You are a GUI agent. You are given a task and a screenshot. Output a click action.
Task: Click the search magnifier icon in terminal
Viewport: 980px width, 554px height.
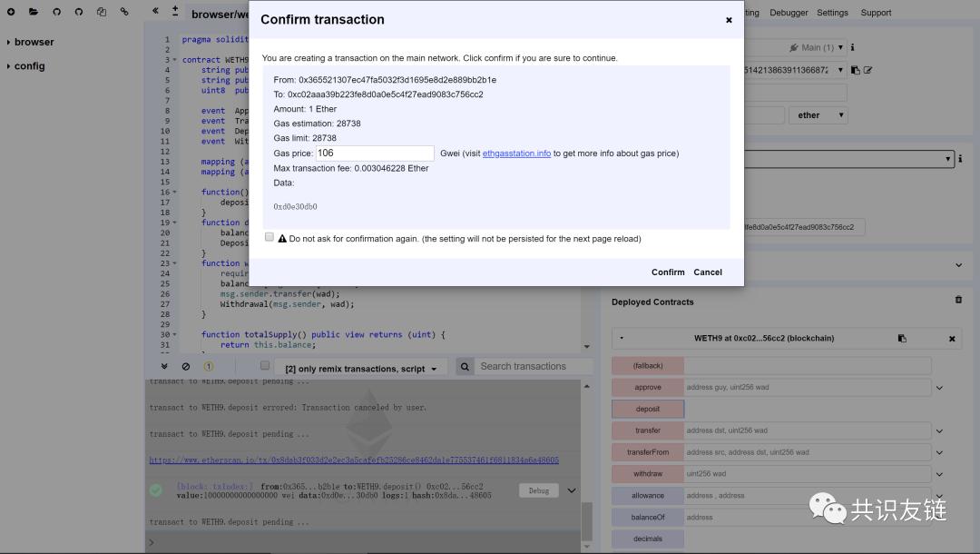[x=465, y=366]
